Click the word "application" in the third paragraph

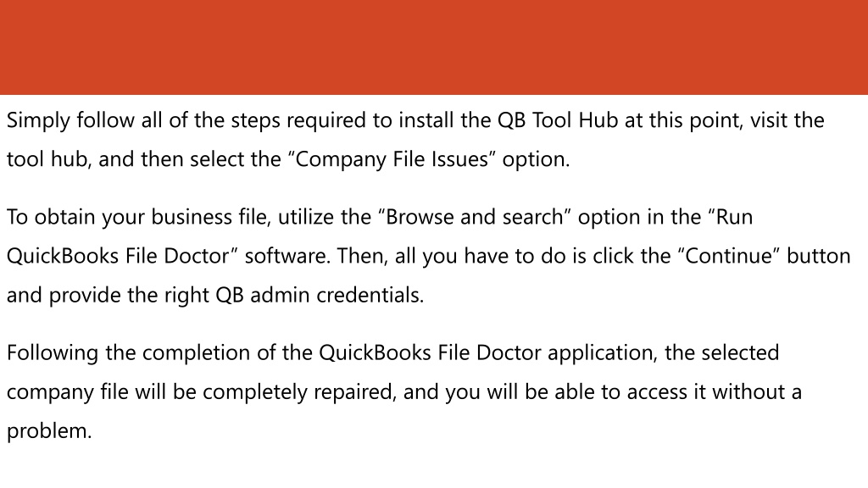coord(603,353)
